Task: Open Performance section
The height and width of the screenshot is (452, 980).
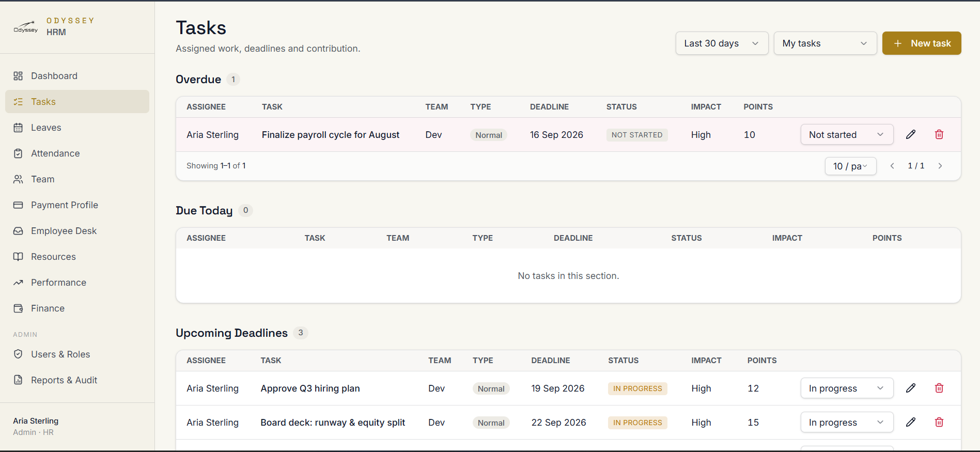Action: pyautogui.click(x=77, y=283)
